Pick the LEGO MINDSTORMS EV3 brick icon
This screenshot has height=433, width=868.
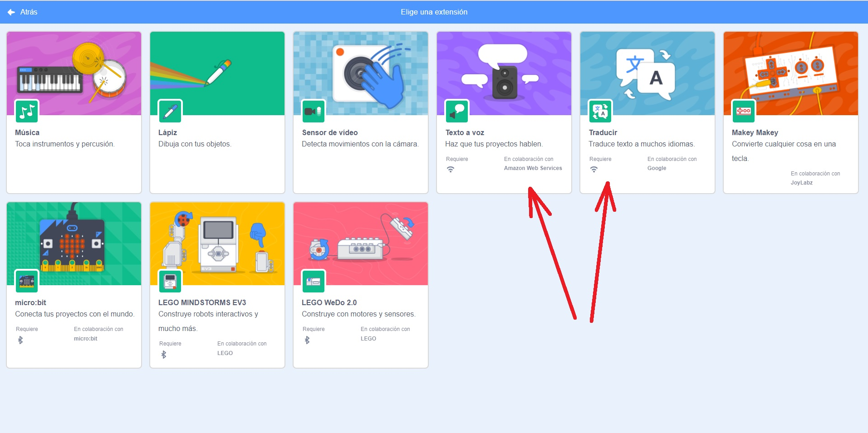pyautogui.click(x=170, y=282)
